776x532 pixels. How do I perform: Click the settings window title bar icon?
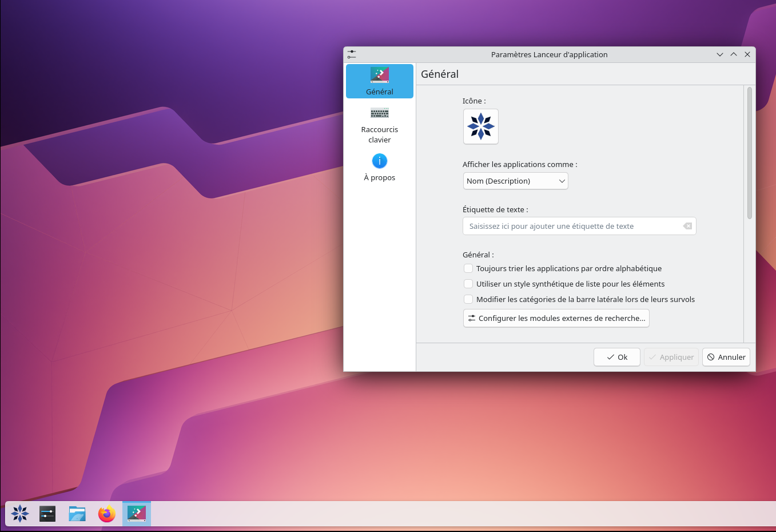(x=352, y=54)
